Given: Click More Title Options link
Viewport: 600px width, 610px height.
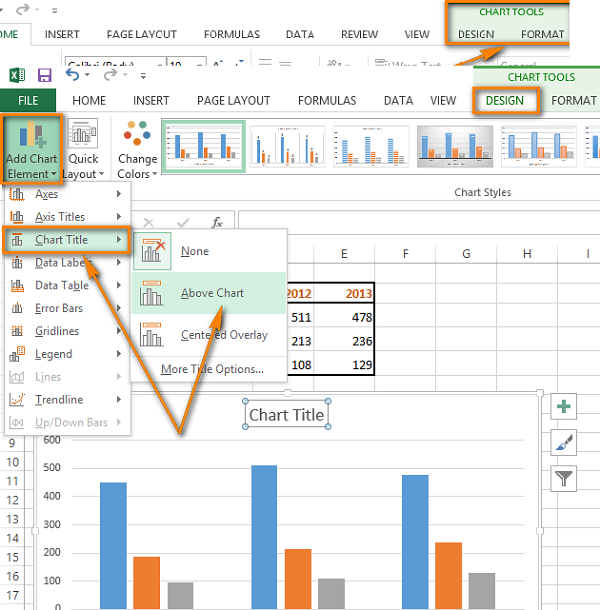Looking at the screenshot, I should pyautogui.click(x=212, y=369).
